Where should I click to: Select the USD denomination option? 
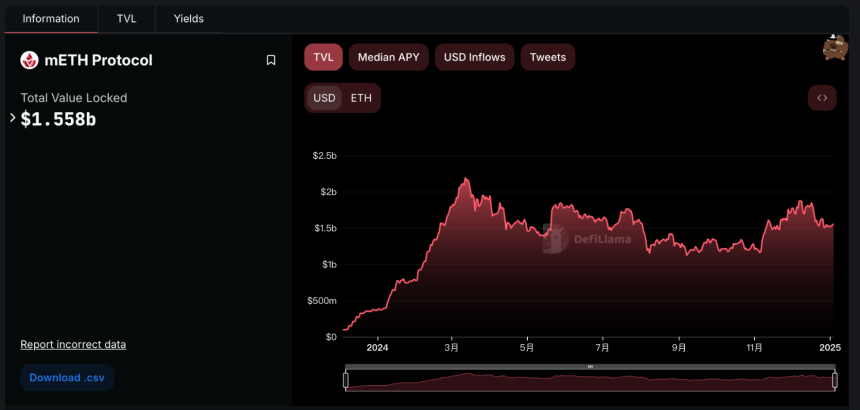(x=324, y=98)
